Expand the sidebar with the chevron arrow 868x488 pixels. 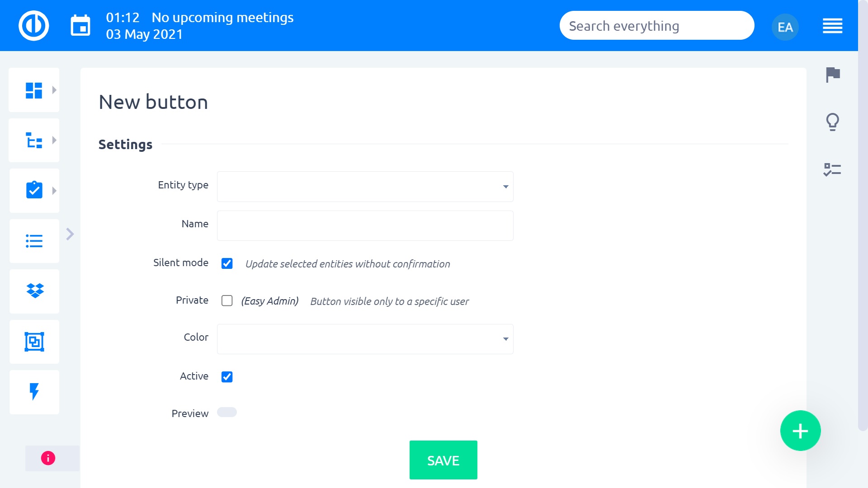pos(70,234)
